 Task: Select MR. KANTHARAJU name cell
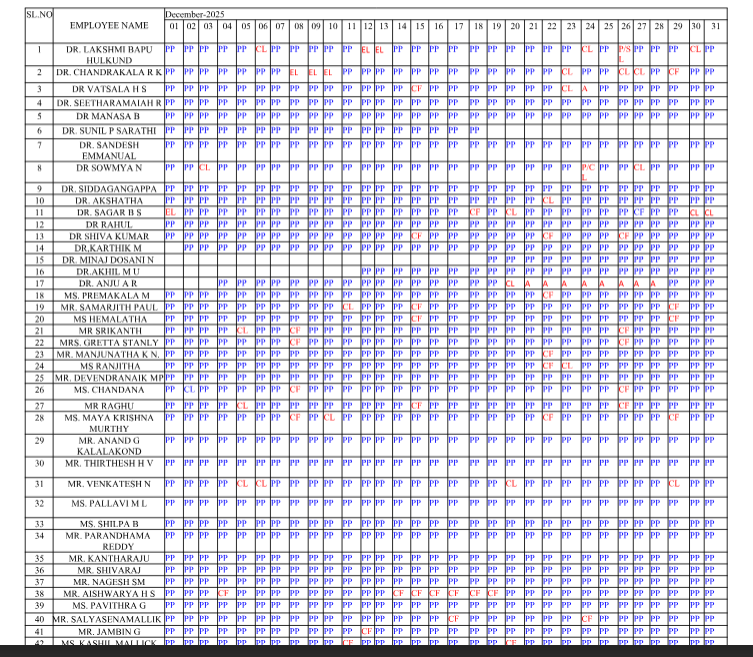coord(109,559)
